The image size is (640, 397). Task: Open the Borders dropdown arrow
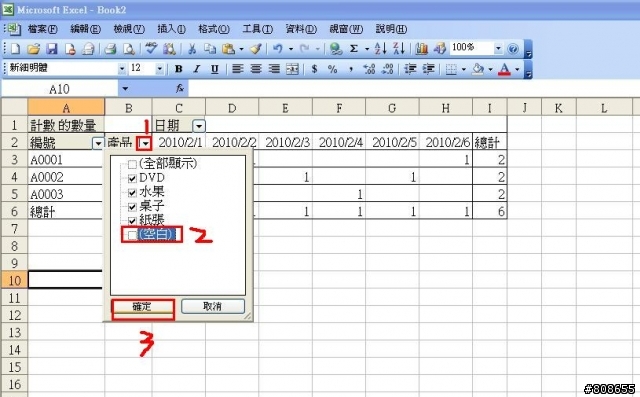click(x=464, y=69)
